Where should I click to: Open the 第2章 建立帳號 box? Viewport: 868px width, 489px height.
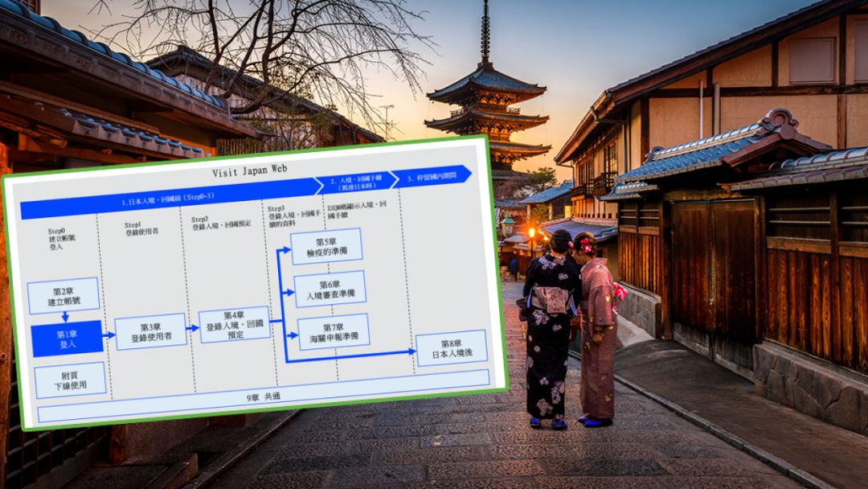coord(63,294)
